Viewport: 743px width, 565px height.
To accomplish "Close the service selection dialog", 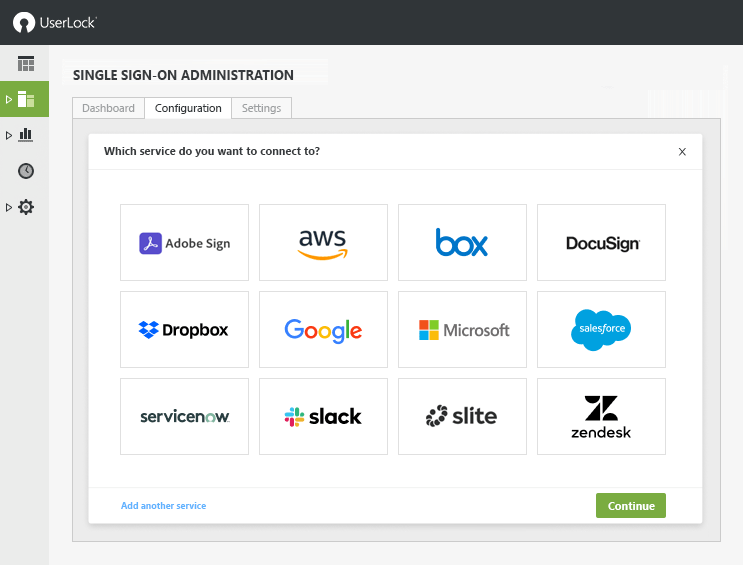I will coord(682,152).
